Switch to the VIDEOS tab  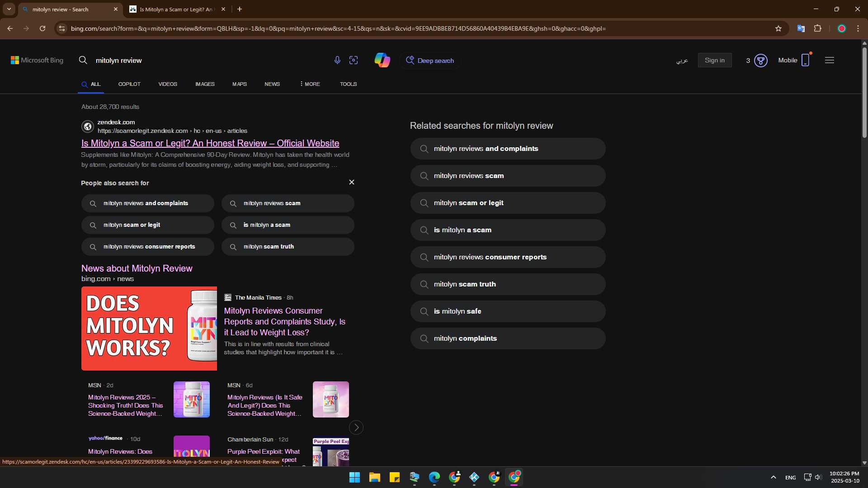tap(168, 84)
